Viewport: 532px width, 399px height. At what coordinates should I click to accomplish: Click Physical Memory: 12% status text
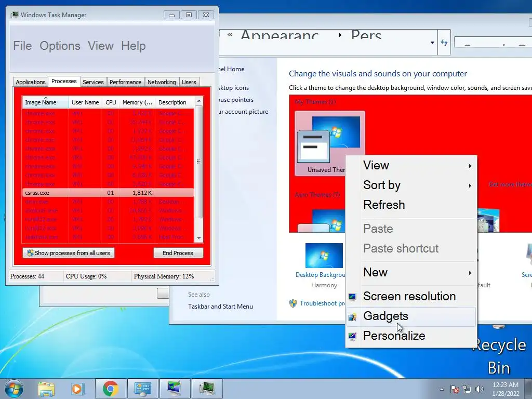click(164, 276)
